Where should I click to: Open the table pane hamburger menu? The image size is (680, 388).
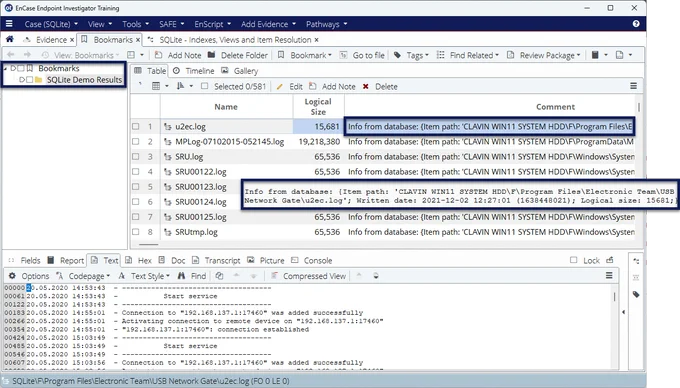[x=634, y=86]
